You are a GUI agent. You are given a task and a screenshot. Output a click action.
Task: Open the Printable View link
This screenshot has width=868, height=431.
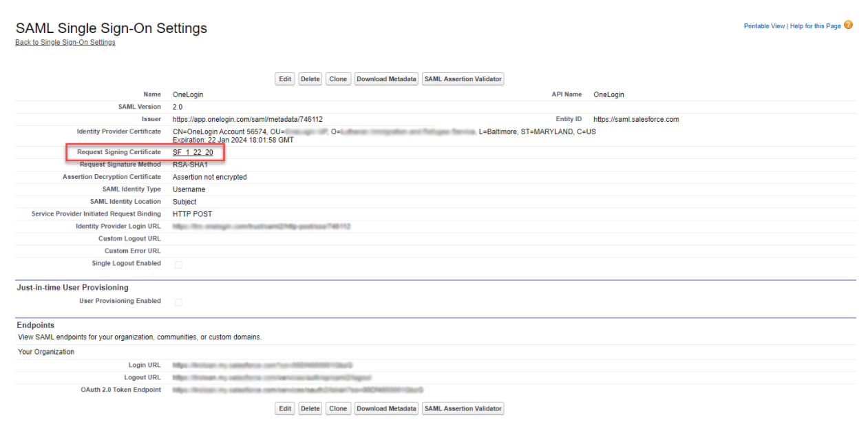pyautogui.click(x=764, y=26)
